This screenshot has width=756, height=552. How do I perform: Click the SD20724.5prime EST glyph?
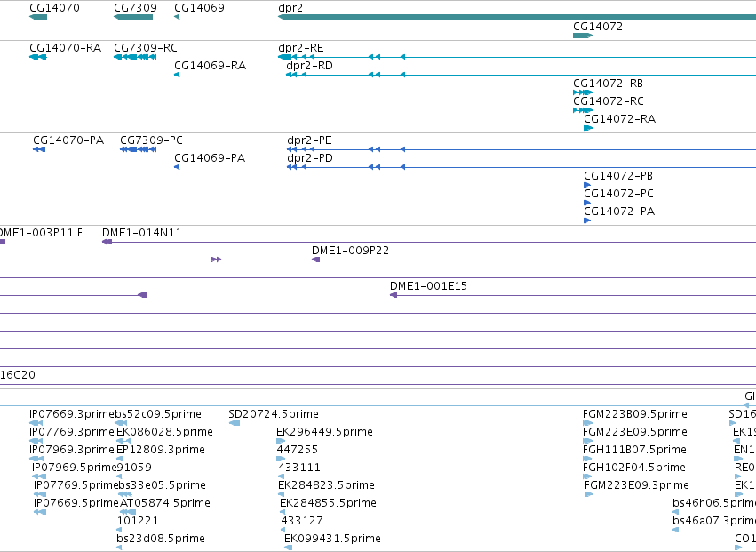235,423
